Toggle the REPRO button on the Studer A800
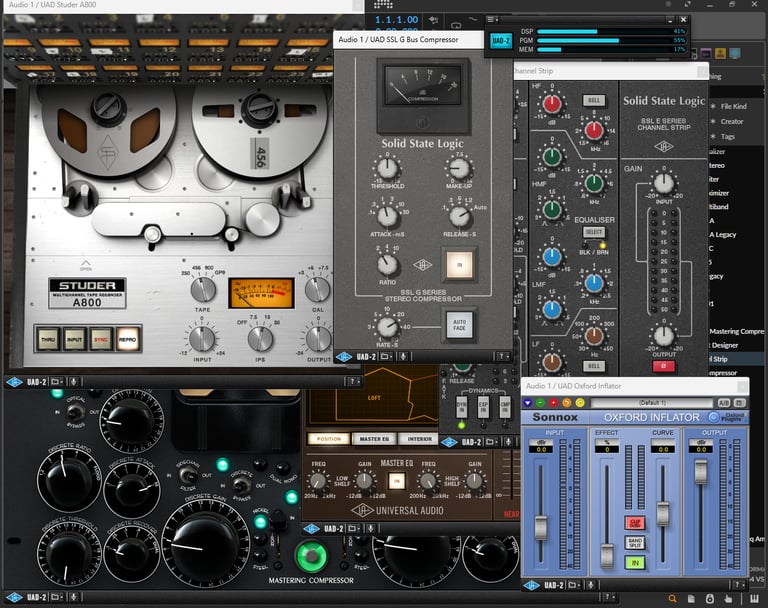Viewport: 768px width, 608px height. (x=127, y=339)
